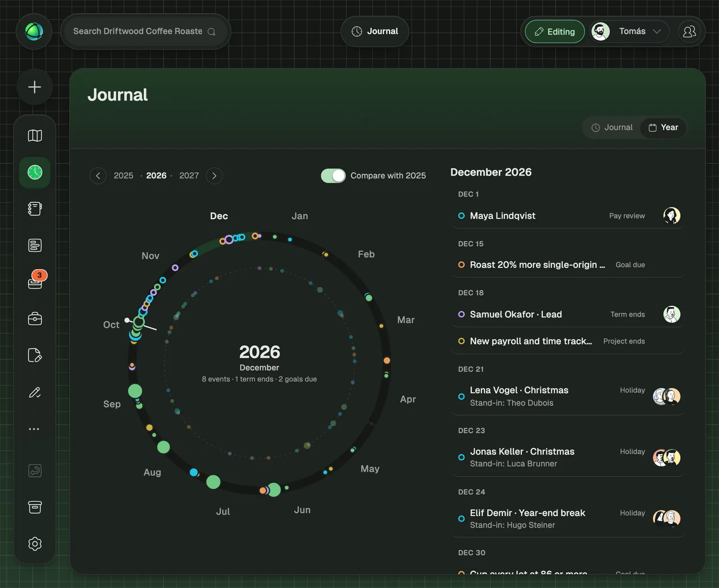Select Oct label on year wheel
This screenshot has width=719, height=588.
tap(111, 325)
